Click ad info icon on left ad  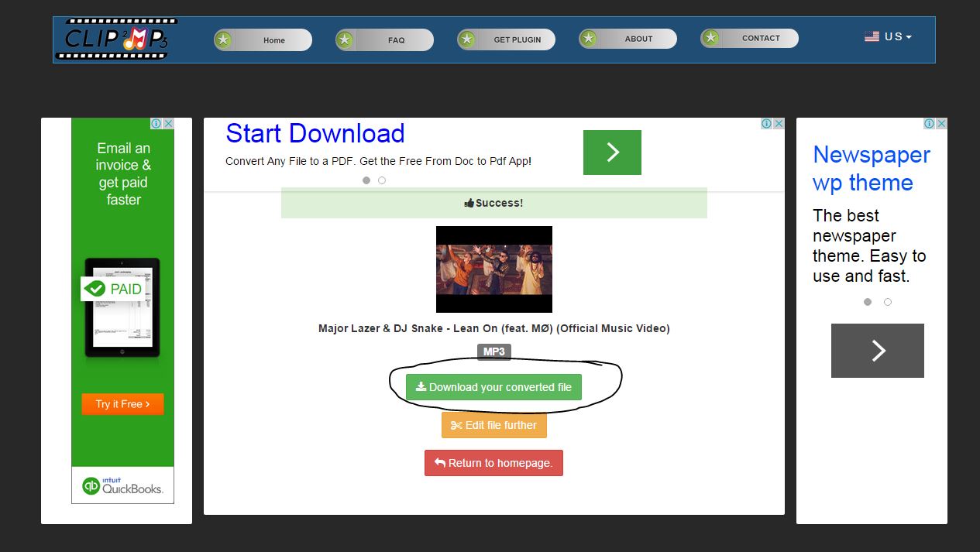pos(156,124)
